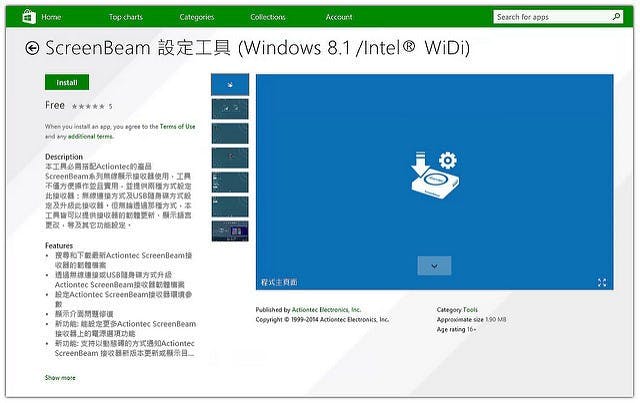Click the Free price label
The height and width of the screenshot is (403, 640).
(55, 105)
